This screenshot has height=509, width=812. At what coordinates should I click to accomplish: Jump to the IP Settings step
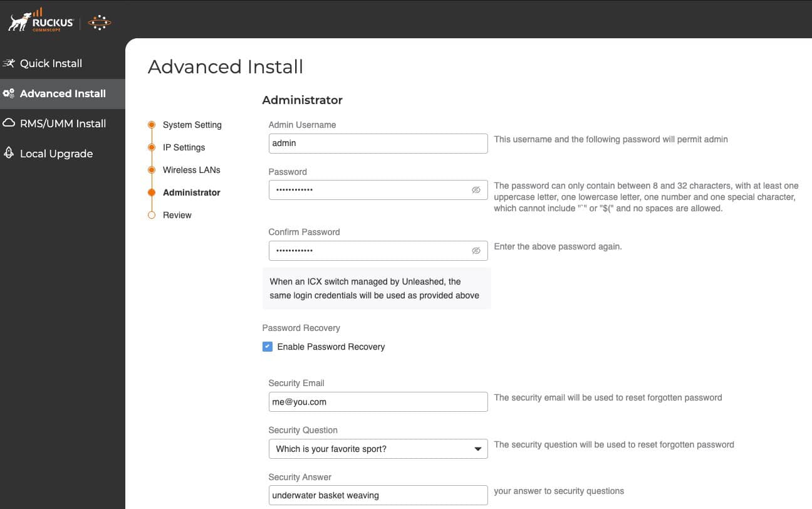click(184, 147)
